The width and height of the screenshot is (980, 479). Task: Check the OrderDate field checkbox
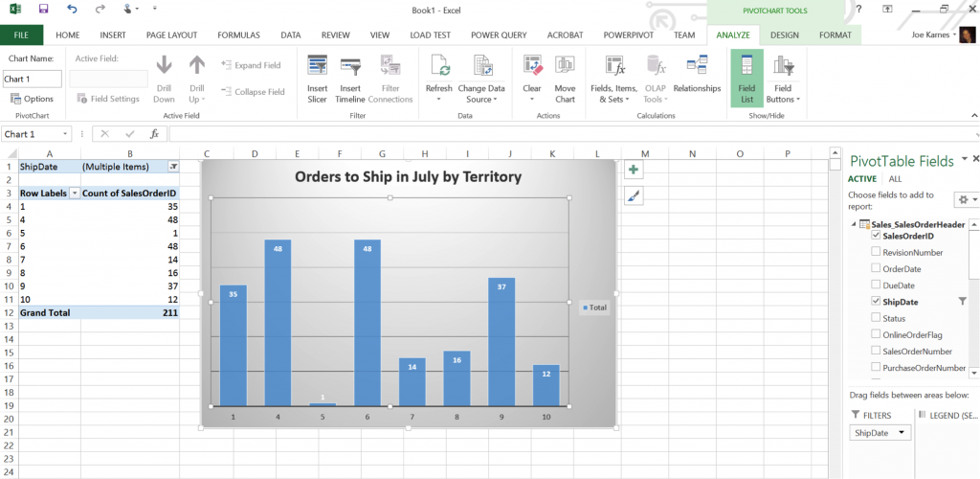tap(876, 269)
